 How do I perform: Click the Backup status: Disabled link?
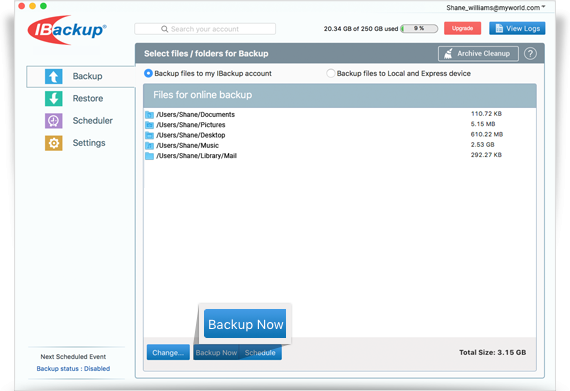coord(73,368)
